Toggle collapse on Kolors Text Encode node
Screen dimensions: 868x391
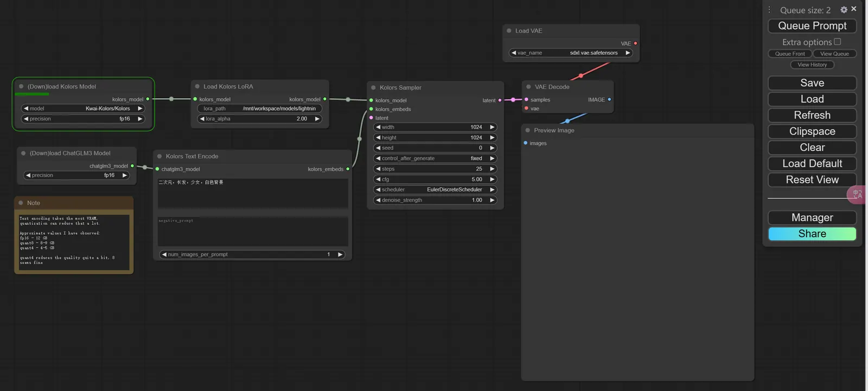point(159,156)
